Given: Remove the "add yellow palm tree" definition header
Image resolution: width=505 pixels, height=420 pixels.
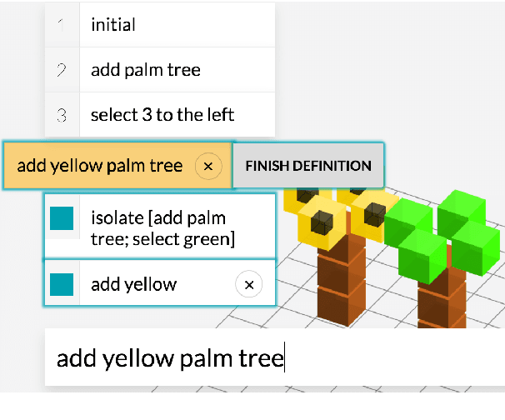Looking at the screenshot, I should 208,166.
